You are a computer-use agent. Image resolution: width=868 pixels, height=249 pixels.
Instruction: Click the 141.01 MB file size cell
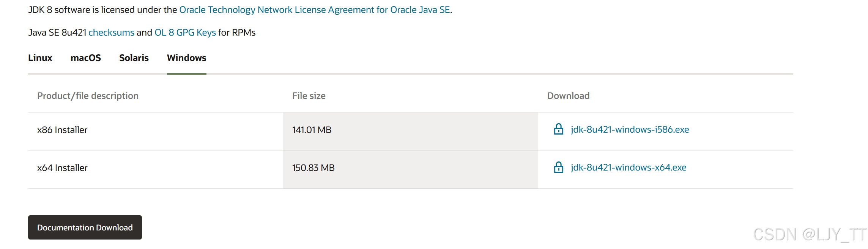(312, 130)
